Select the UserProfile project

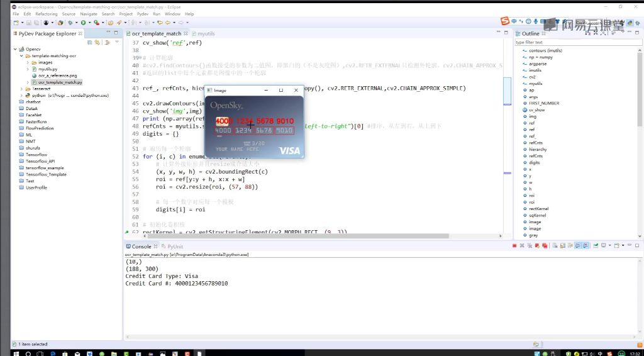click(x=36, y=187)
